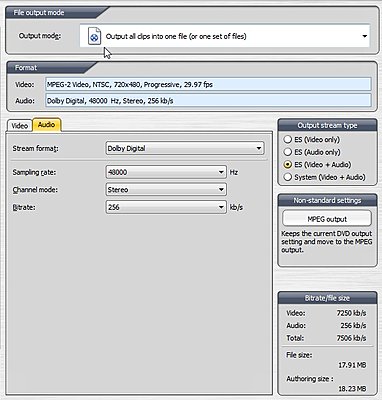Select the Audio tab

(x=46, y=125)
